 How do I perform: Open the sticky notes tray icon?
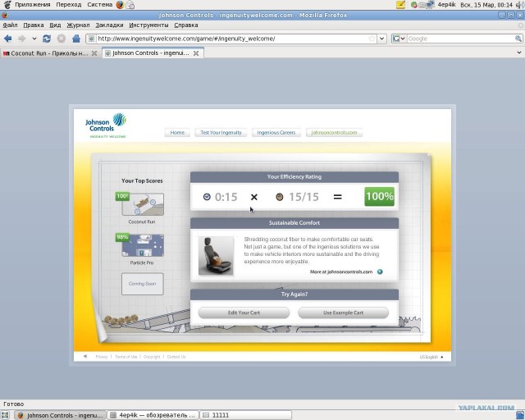(400, 5)
